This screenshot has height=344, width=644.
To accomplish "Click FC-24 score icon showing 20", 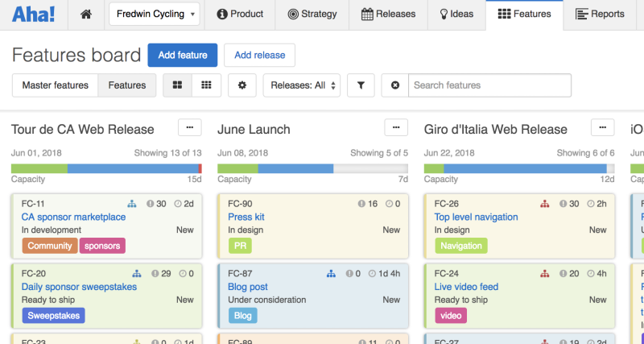I will tap(563, 273).
